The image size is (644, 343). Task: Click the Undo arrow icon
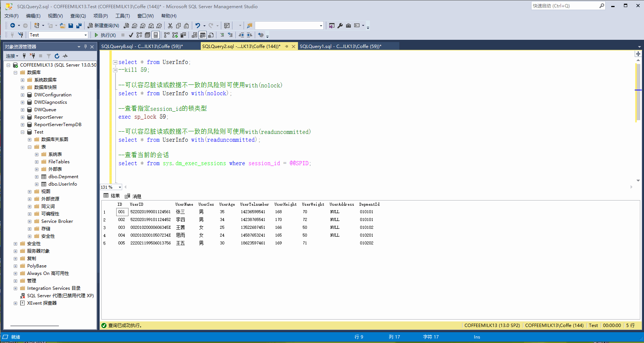[x=197, y=25]
